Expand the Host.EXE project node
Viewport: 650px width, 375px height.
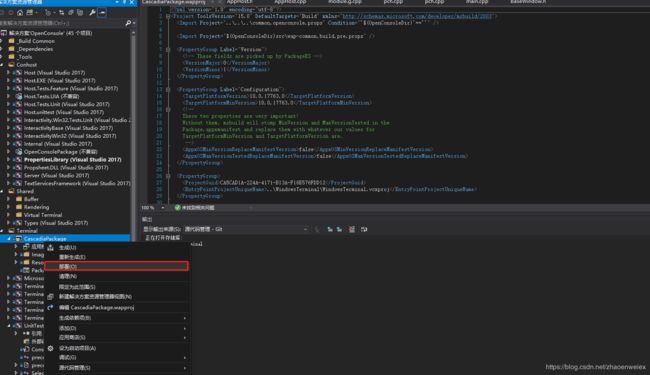click(8, 80)
